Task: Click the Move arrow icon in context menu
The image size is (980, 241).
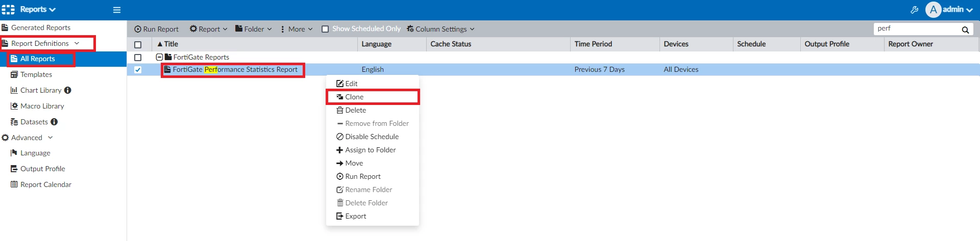Action: (x=340, y=163)
